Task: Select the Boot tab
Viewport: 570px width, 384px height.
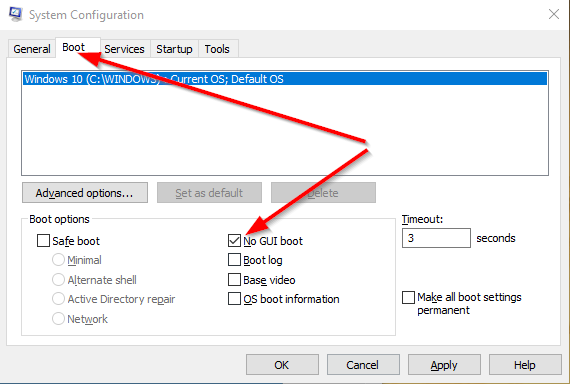Action: pos(73,47)
